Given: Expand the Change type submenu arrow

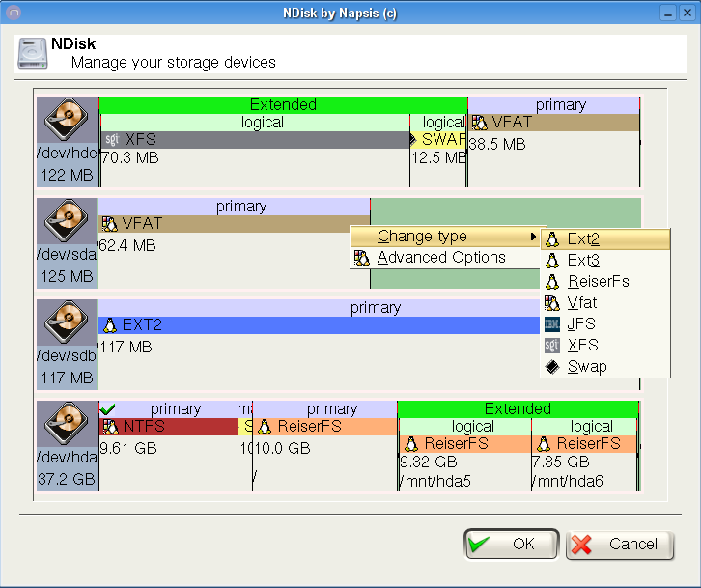Looking at the screenshot, I should pyautogui.click(x=533, y=237).
